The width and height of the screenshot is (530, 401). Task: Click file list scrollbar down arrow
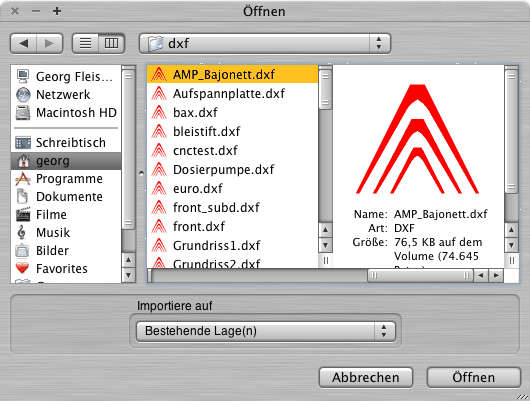[325, 245]
